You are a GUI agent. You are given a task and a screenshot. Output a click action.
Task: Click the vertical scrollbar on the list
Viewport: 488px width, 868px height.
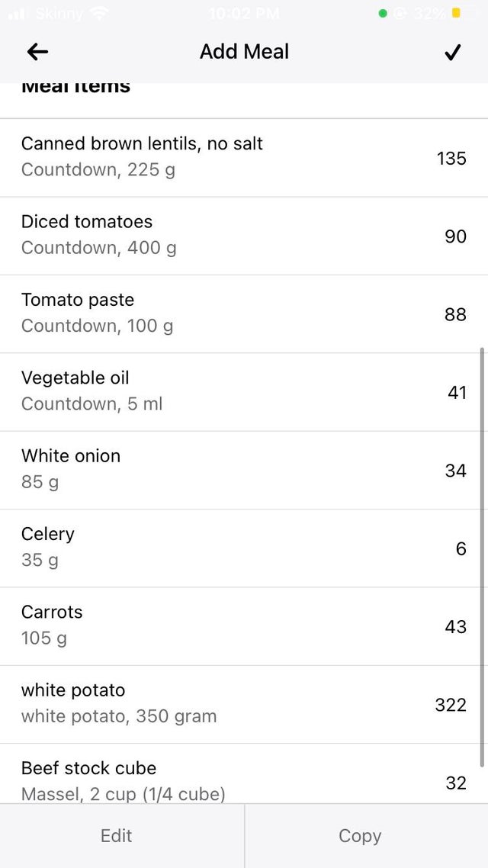(x=482, y=557)
